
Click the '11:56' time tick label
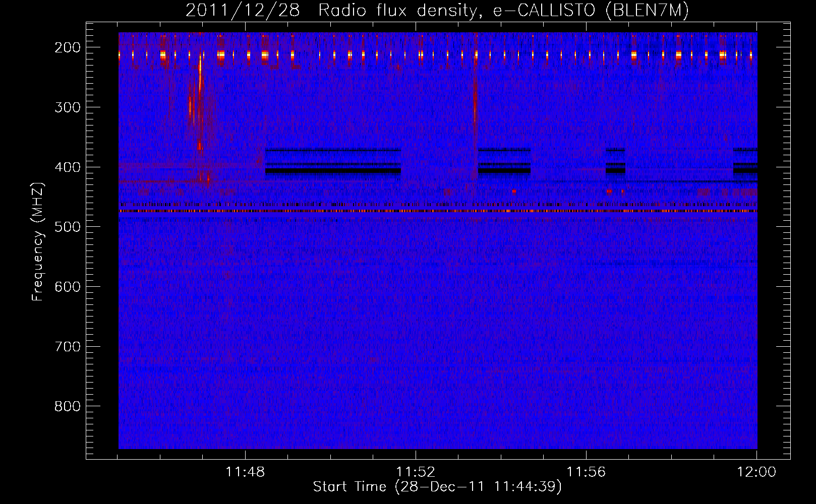pos(586,472)
